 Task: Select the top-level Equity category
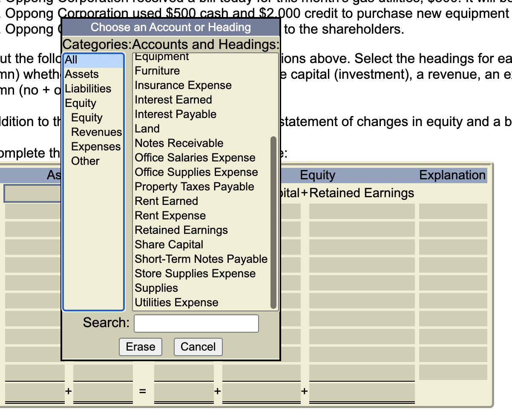[x=93, y=103]
